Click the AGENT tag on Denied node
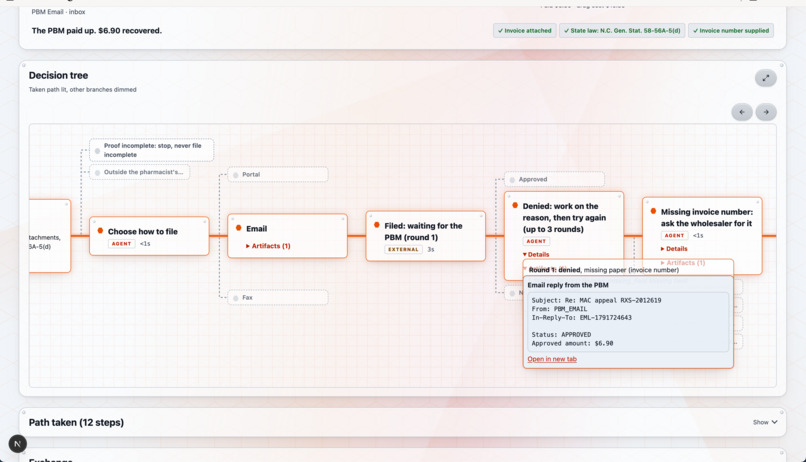 pos(536,241)
